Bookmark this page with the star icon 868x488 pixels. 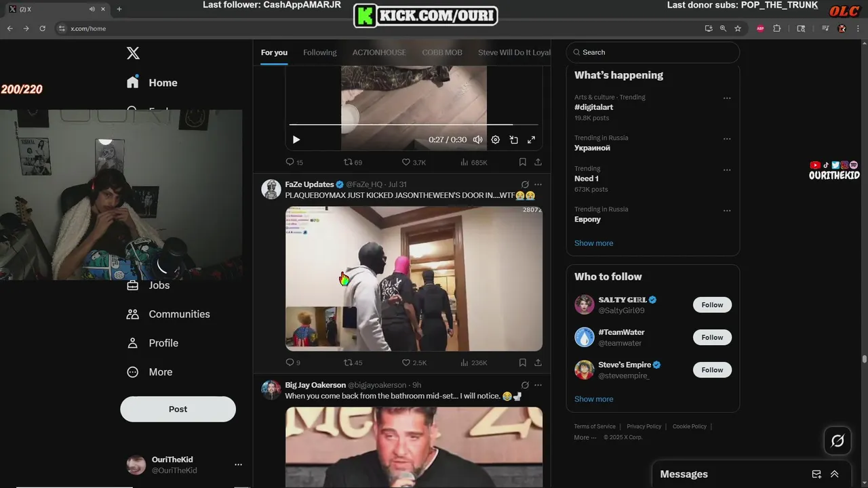pyautogui.click(x=738, y=28)
